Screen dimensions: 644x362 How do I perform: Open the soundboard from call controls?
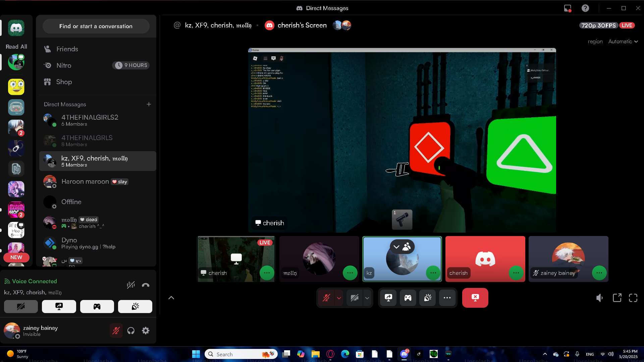pyautogui.click(x=428, y=298)
